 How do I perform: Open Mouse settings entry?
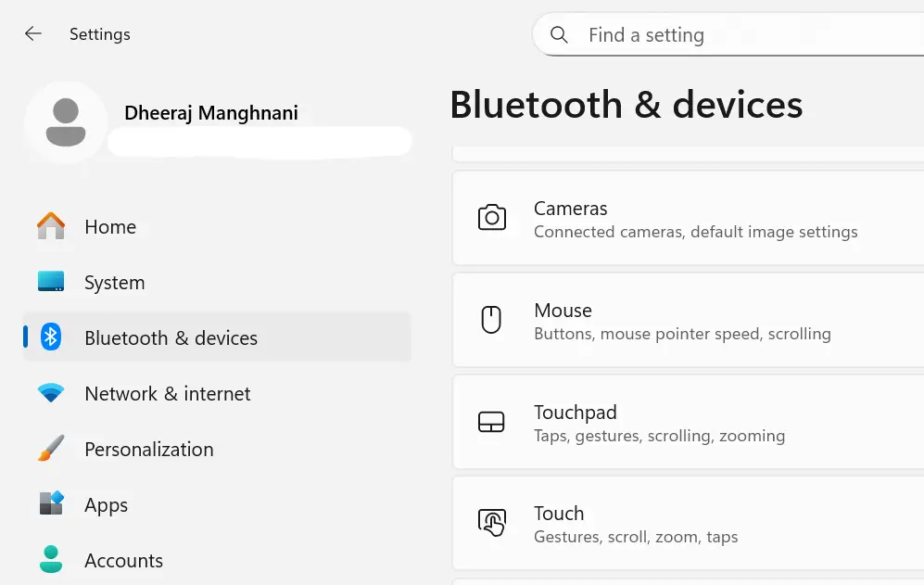click(686, 320)
